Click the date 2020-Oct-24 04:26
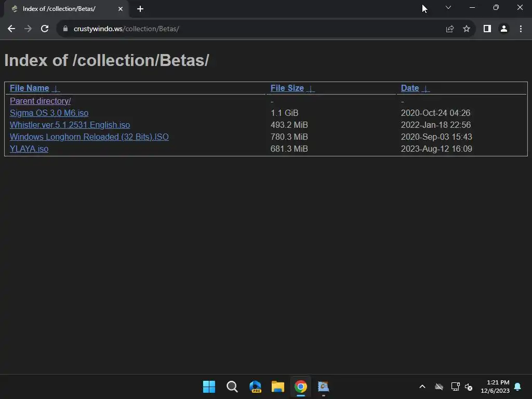 pos(436,113)
